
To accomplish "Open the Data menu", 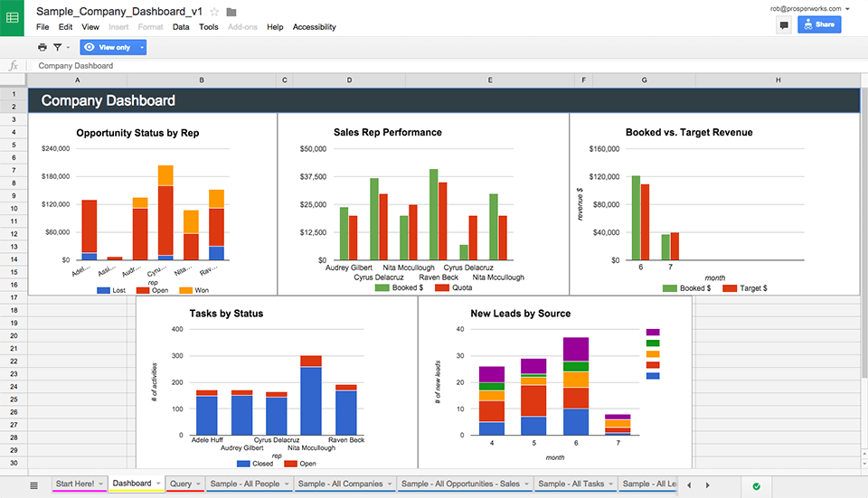I will point(181,26).
